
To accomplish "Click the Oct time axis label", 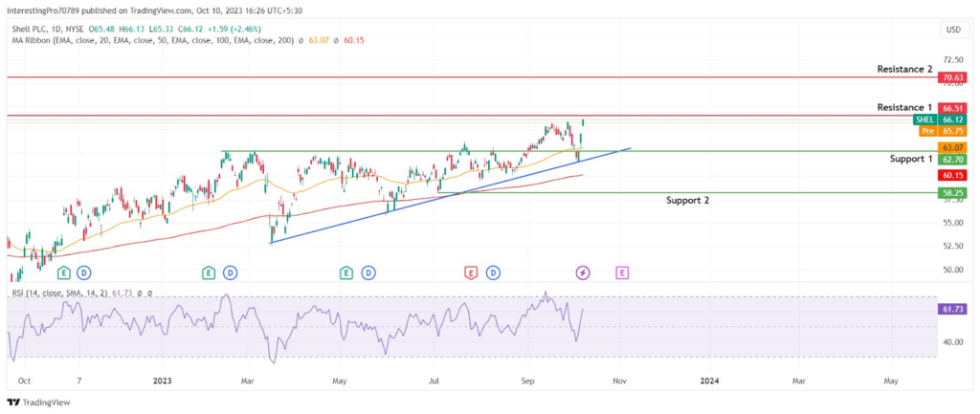I will click(x=24, y=380).
